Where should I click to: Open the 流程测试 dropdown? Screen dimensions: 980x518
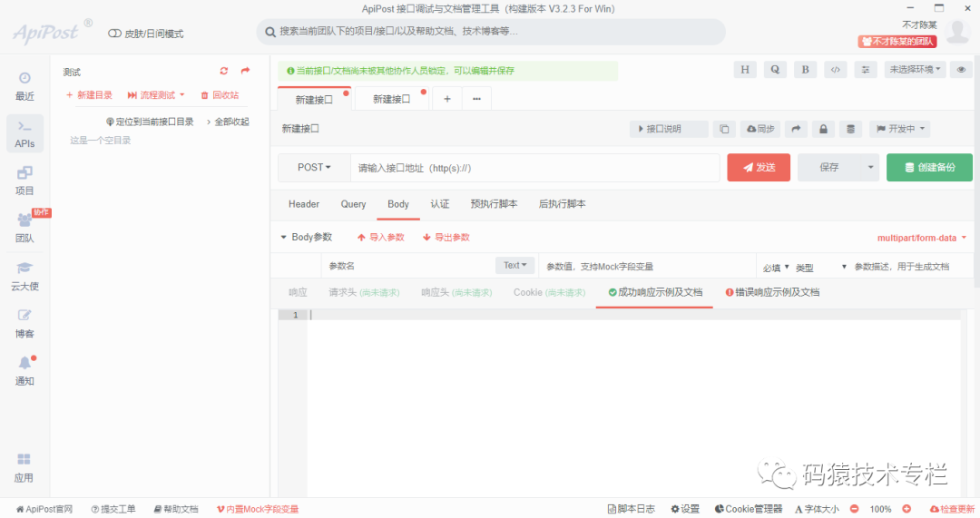click(x=156, y=95)
